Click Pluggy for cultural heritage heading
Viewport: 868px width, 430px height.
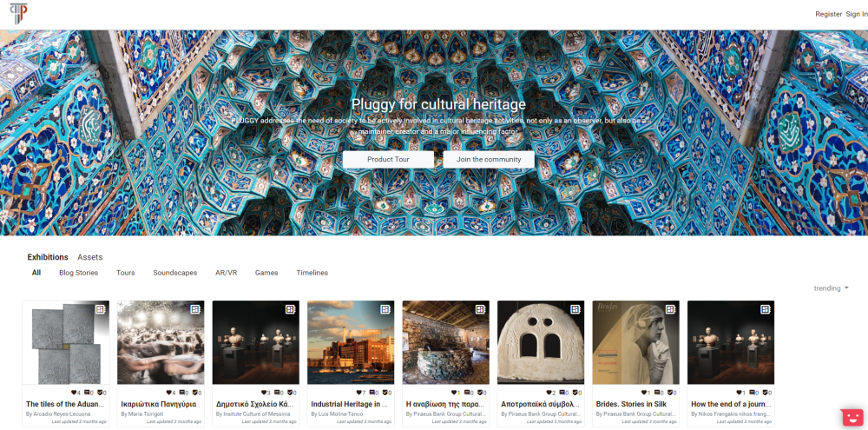coord(438,104)
